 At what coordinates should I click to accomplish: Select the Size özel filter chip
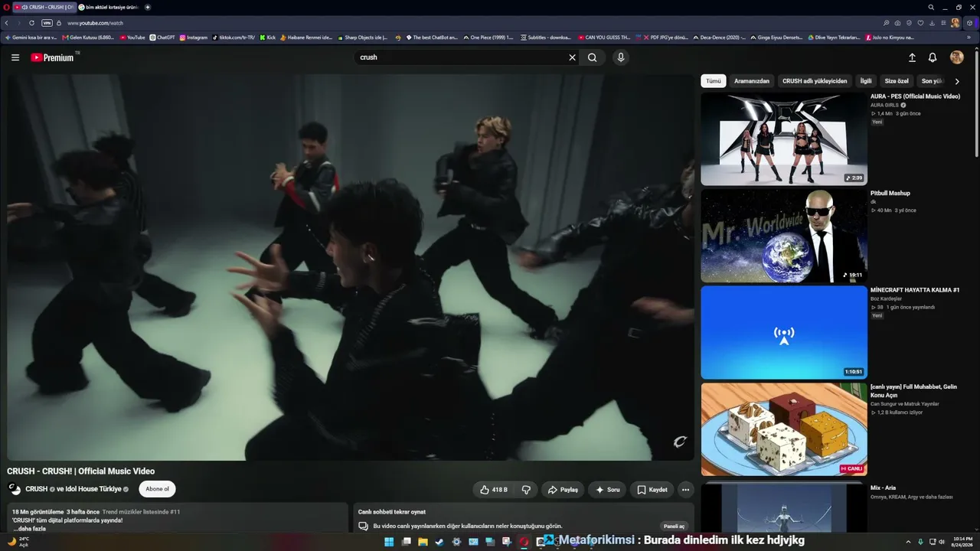[x=897, y=81]
